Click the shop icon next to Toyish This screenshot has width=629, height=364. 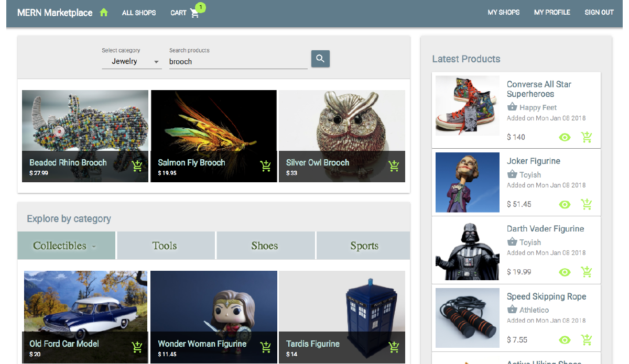512,174
